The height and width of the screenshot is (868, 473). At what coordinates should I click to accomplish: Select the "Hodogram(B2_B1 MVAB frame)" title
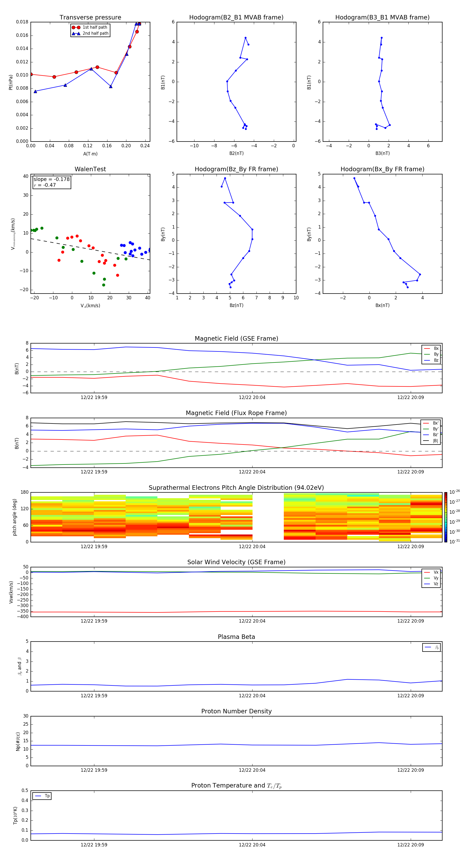236,18
